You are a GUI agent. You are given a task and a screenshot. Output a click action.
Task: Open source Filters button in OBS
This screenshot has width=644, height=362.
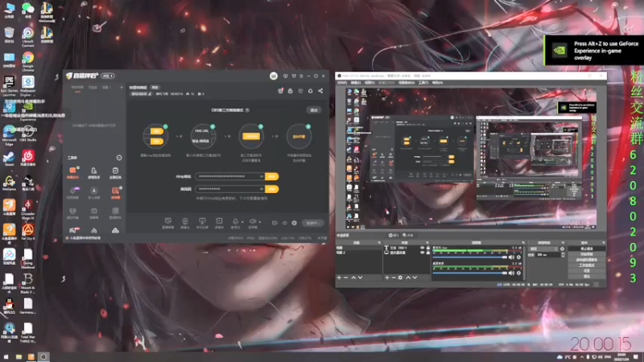pyautogui.click(x=408, y=235)
